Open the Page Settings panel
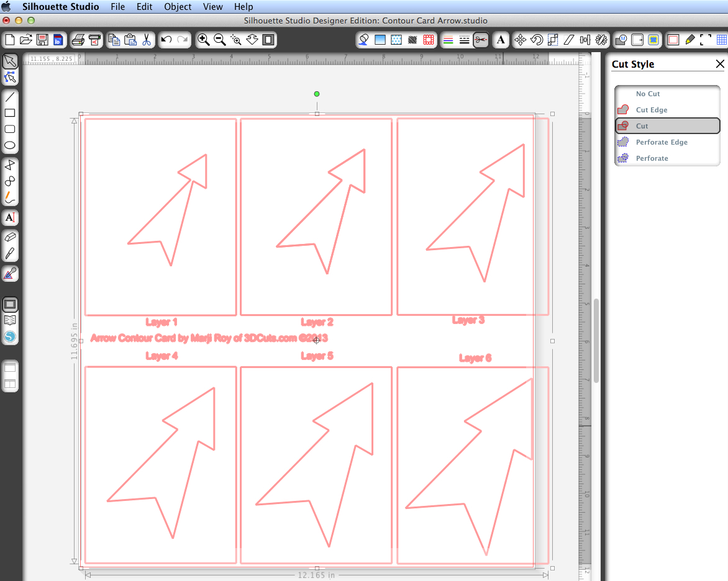728x581 pixels. pyautogui.click(x=673, y=40)
